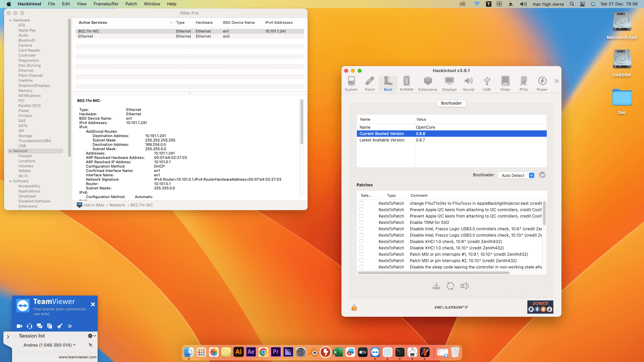Select the Patch toolbar icon
Screen dimensions: 644x362
click(x=370, y=83)
